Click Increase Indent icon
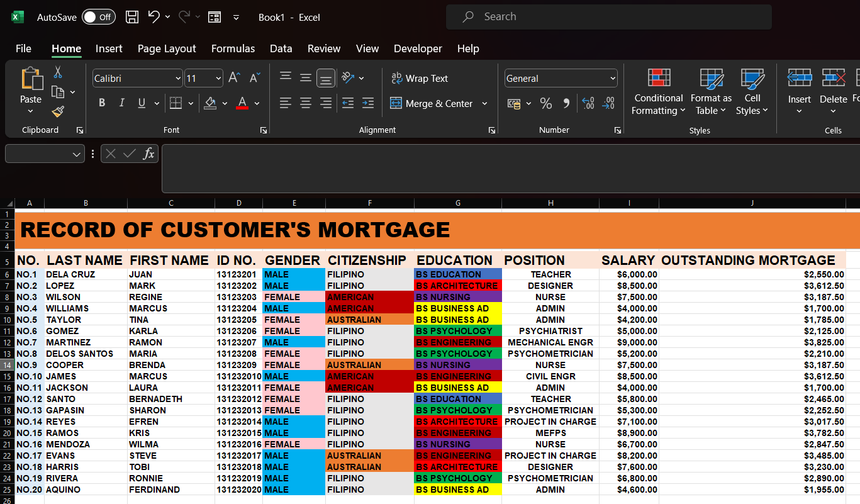 click(368, 103)
